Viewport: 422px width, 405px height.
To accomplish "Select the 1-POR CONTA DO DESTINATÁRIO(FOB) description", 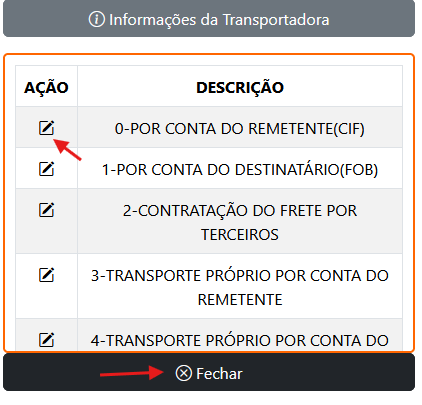I will click(240, 170).
